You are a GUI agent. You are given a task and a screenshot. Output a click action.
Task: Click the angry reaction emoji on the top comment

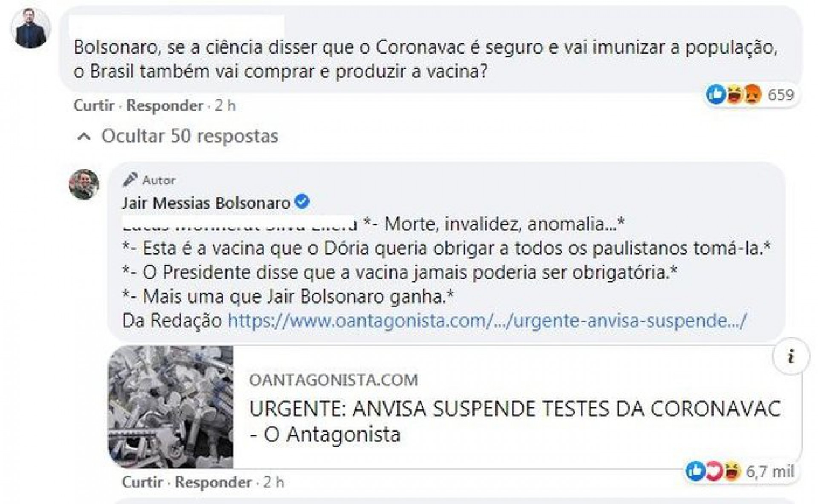click(x=752, y=94)
